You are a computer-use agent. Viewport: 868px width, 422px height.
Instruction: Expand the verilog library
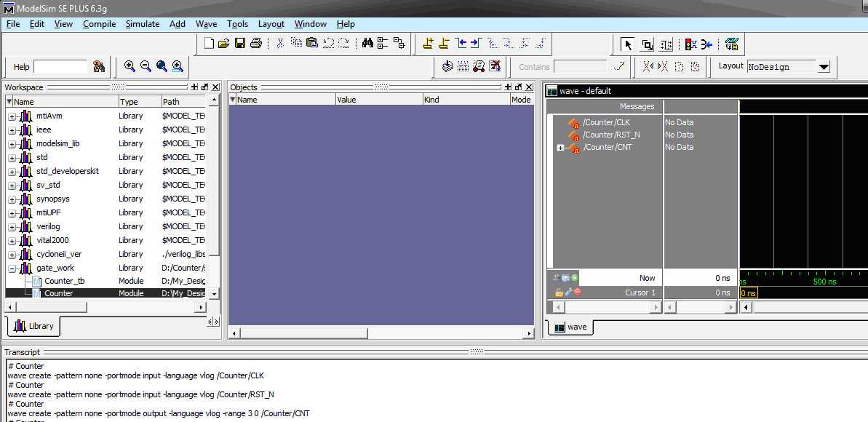coord(12,227)
